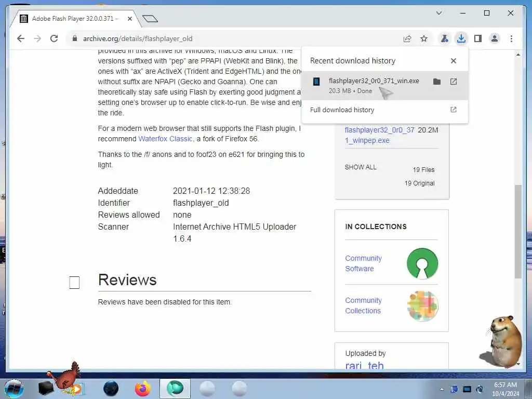Download flashplayer32_0r0_371_winpep.exe link

click(379, 135)
